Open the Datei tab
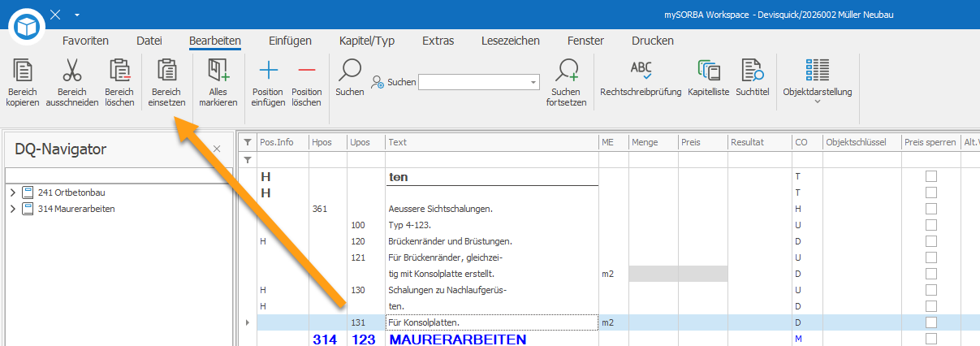This screenshot has height=346, width=980. (x=149, y=41)
